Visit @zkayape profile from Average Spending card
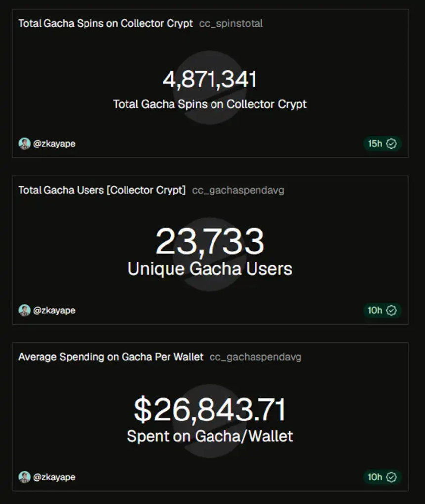The height and width of the screenshot is (504, 425). 54,477
